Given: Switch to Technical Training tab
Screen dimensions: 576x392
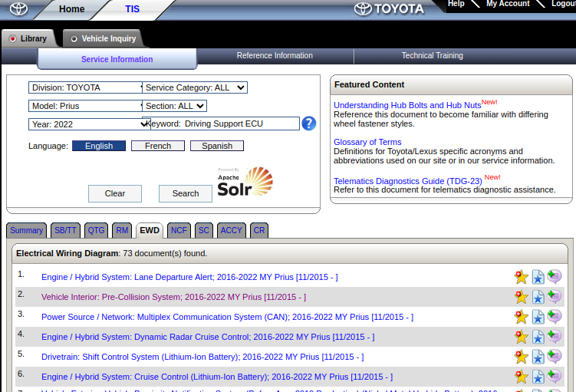Looking at the screenshot, I should [432, 55].
